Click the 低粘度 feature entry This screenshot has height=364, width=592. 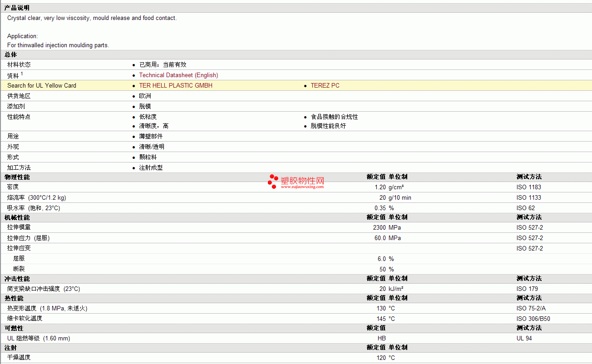coord(148,117)
